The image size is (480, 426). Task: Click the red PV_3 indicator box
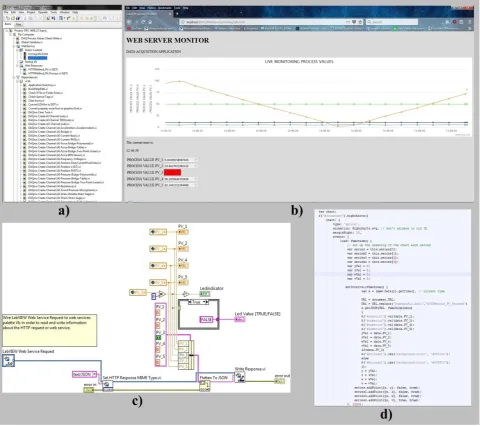(172, 172)
